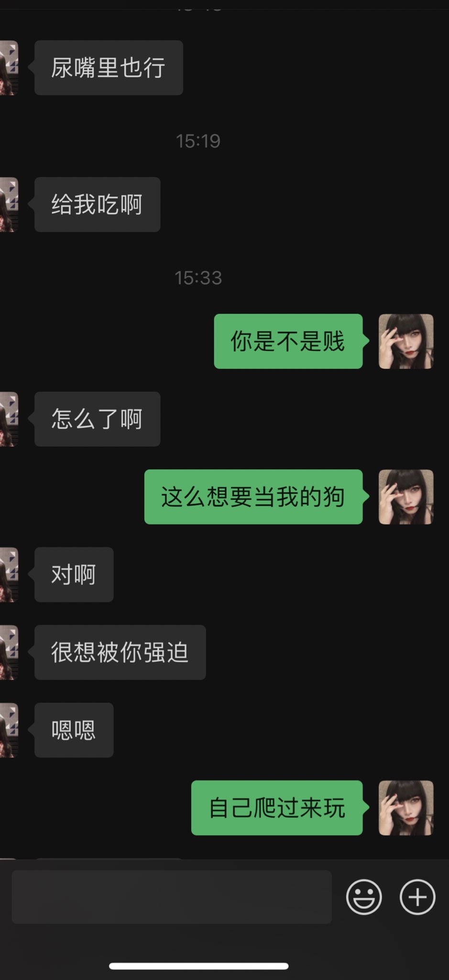
Task: Tap the '给我吃啊' message bubble
Action: 97,205
